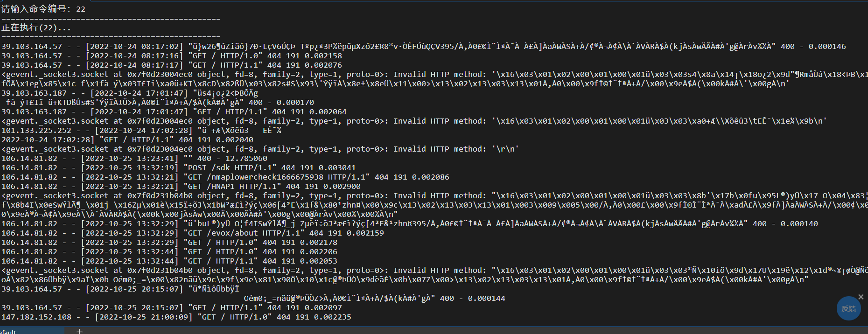
Task: Click the 147.182.152.108 log entry
Action: (x=176, y=317)
